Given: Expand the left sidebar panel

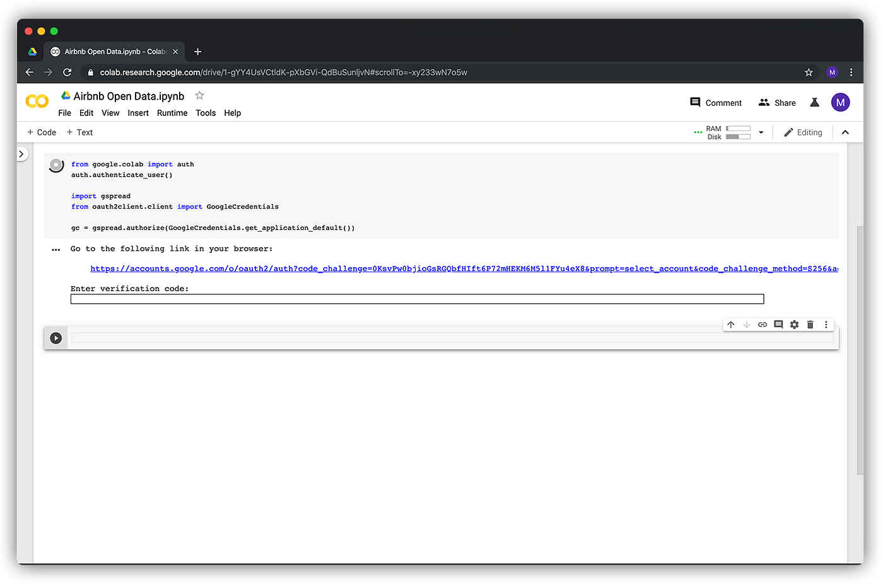Looking at the screenshot, I should [x=21, y=154].
